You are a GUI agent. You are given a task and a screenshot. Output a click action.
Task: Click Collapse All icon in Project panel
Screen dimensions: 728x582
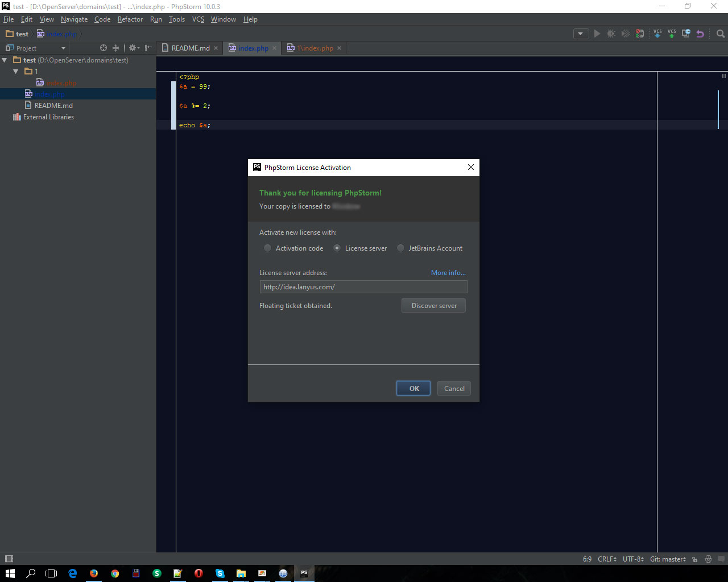pos(116,48)
